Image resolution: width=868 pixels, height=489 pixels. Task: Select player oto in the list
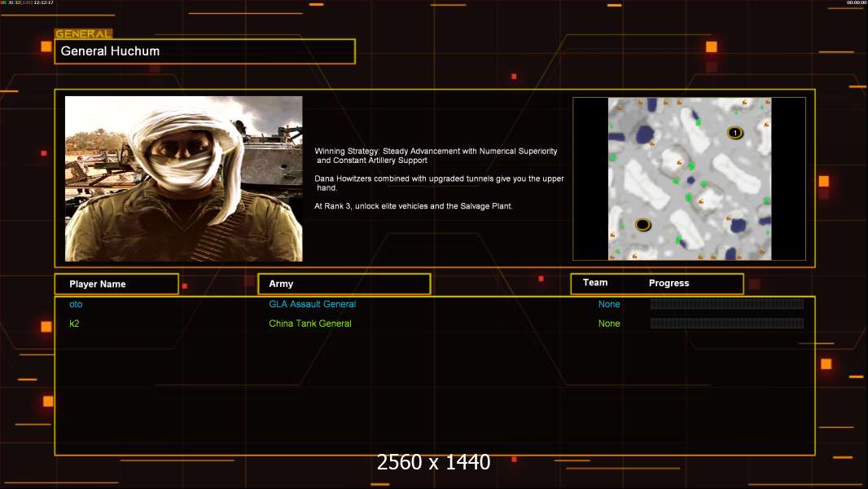(76, 304)
